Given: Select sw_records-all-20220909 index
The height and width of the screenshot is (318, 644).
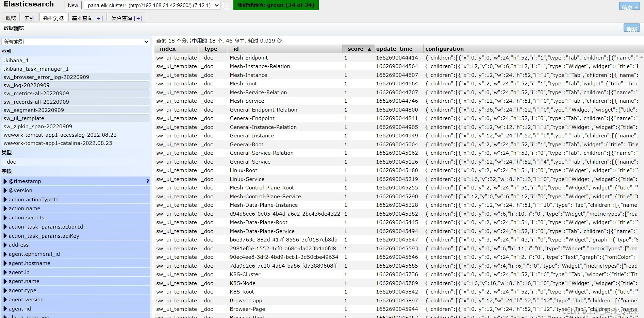Looking at the screenshot, I should [x=76, y=102].
